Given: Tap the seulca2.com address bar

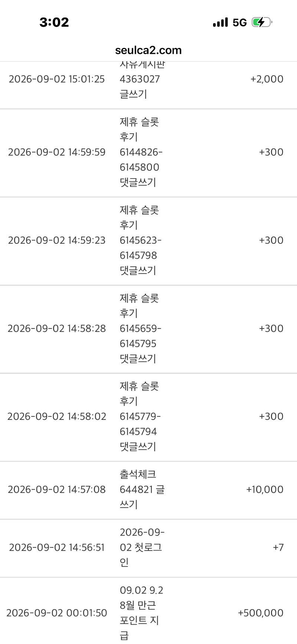Looking at the screenshot, I should (148, 50).
